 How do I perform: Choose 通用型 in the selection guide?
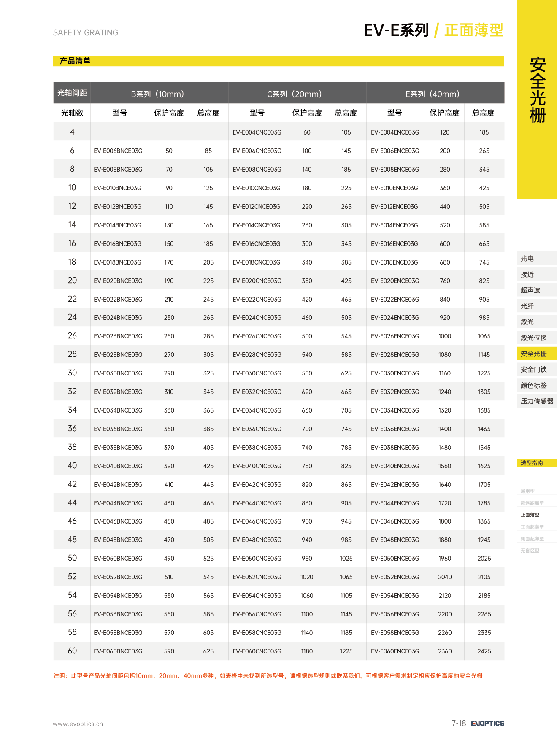[527, 491]
